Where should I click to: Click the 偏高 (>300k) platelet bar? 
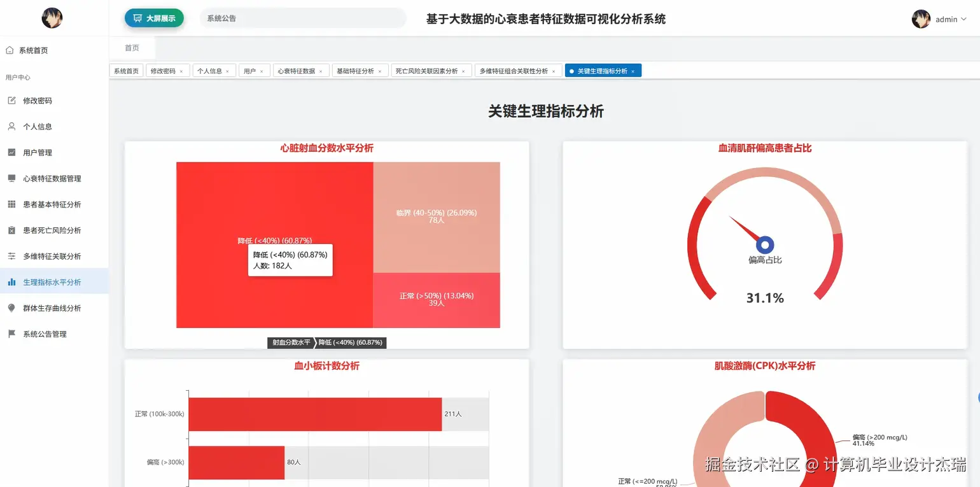[x=237, y=462]
